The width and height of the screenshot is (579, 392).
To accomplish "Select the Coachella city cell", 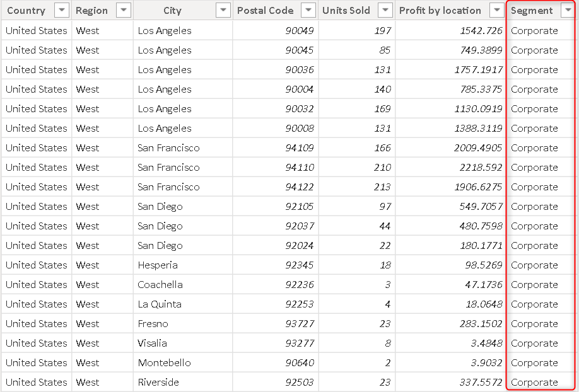I will [160, 284].
